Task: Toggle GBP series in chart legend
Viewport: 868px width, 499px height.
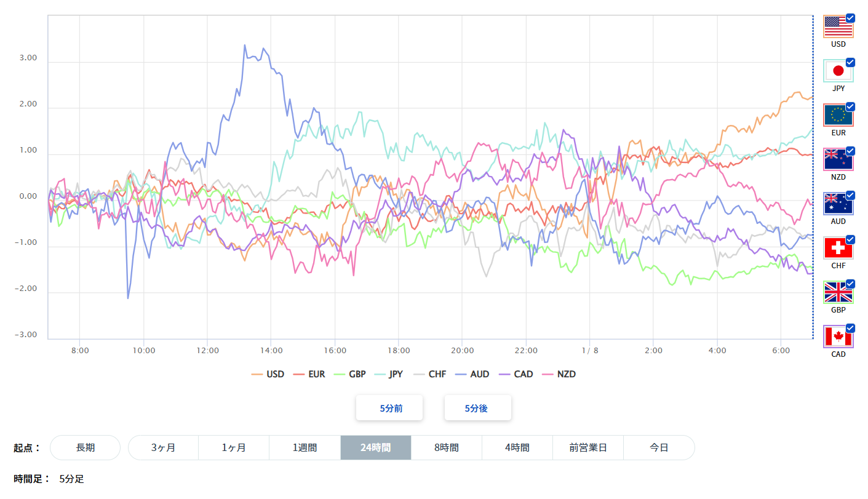Action: (349, 374)
